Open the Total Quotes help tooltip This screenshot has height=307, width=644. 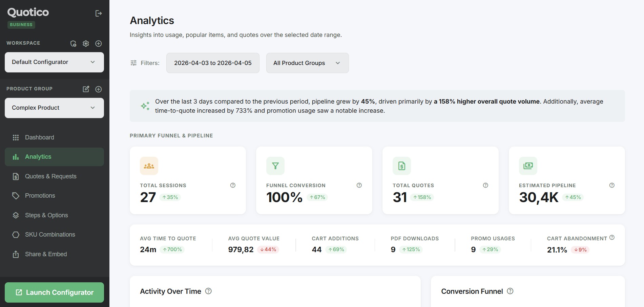485,185
